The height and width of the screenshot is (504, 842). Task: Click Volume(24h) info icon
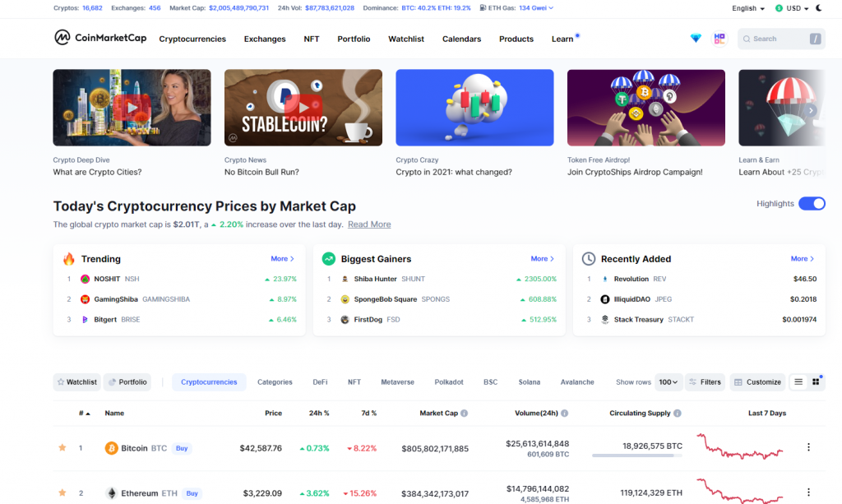click(x=565, y=414)
